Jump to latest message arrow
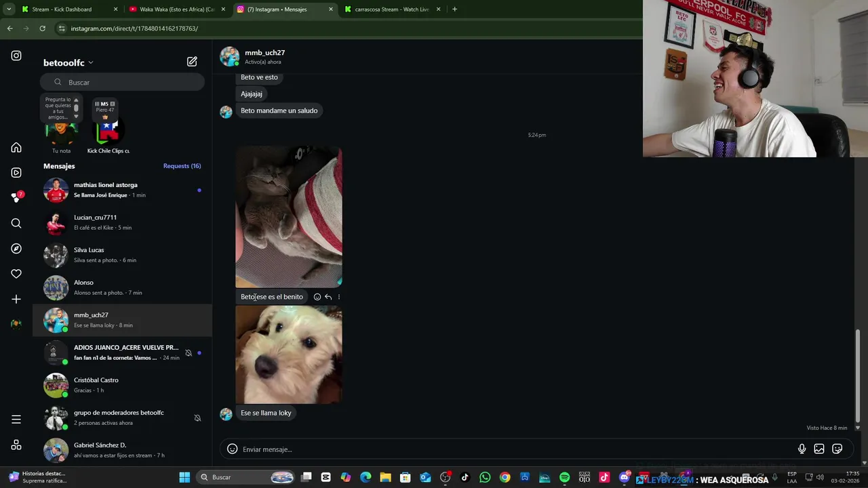 (x=858, y=428)
